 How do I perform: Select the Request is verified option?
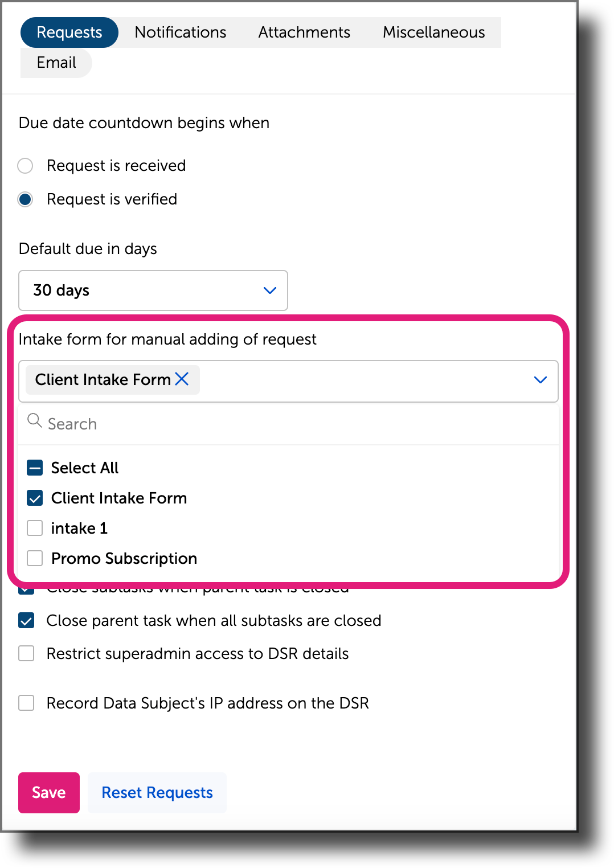coord(25,199)
